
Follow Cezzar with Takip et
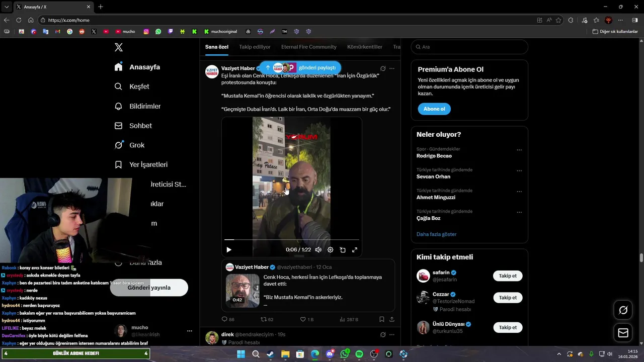508,298
